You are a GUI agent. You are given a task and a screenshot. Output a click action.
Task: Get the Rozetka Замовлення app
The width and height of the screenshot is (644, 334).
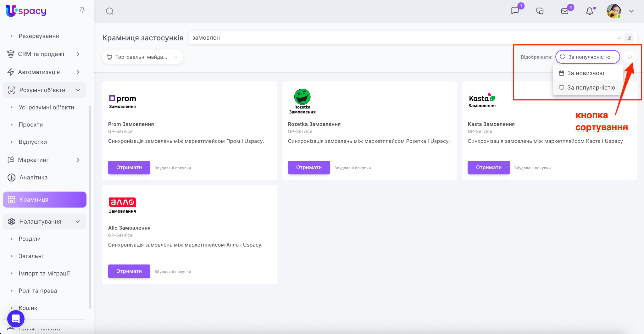tap(309, 168)
